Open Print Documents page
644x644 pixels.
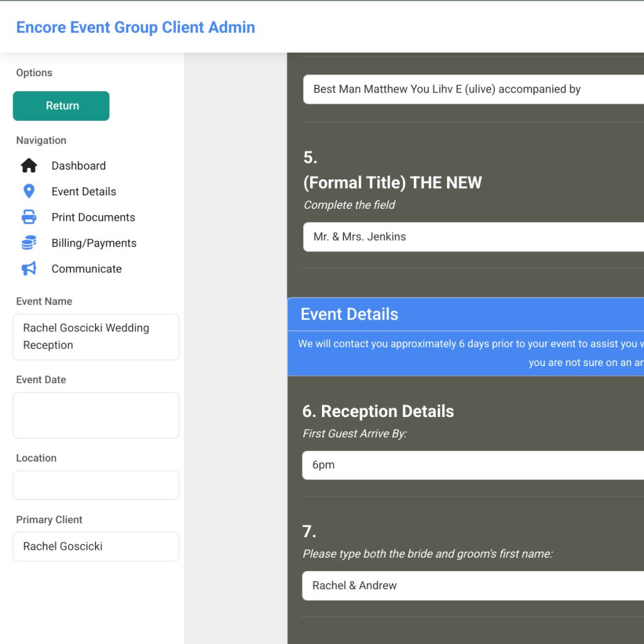click(93, 218)
